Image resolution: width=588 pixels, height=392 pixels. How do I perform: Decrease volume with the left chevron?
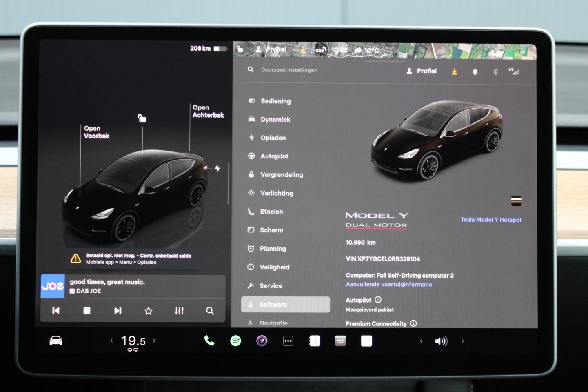(421, 341)
